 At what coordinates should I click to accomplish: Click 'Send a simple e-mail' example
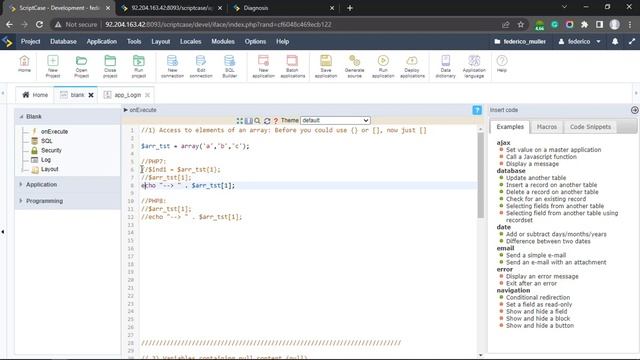pos(536,255)
